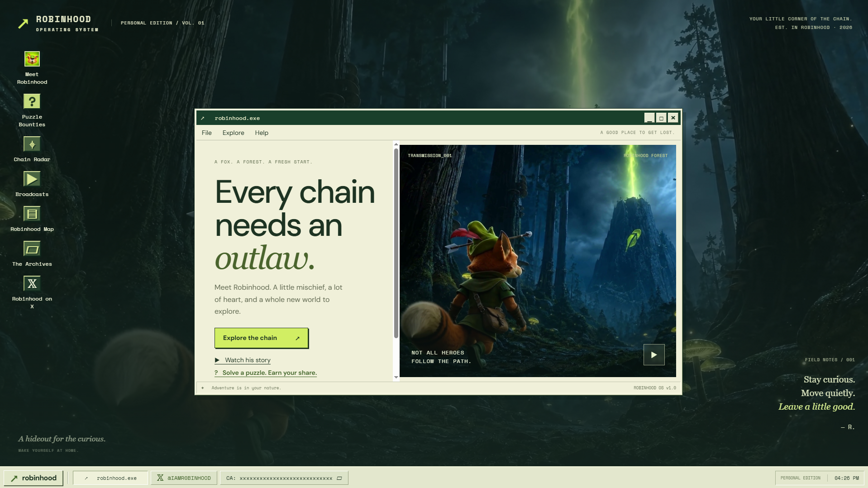The image size is (868, 488).
Task: Open Puzzle Bounties question mark icon
Action: click(32, 101)
